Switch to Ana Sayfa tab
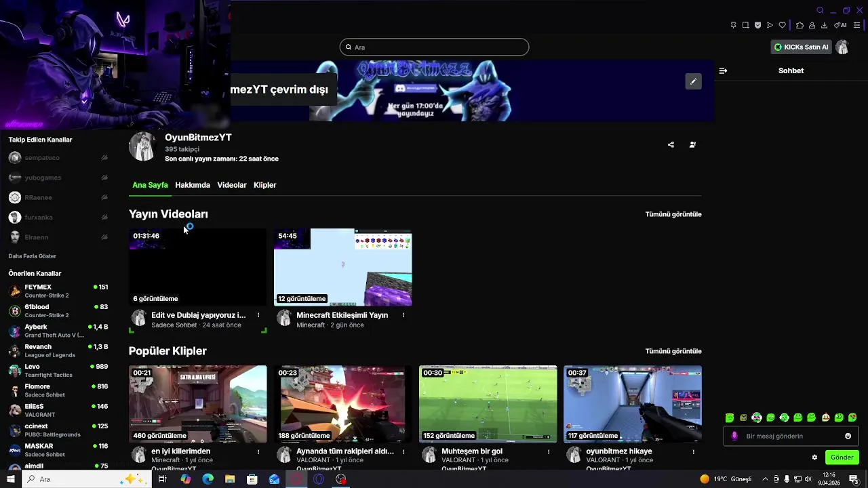 [x=150, y=185]
